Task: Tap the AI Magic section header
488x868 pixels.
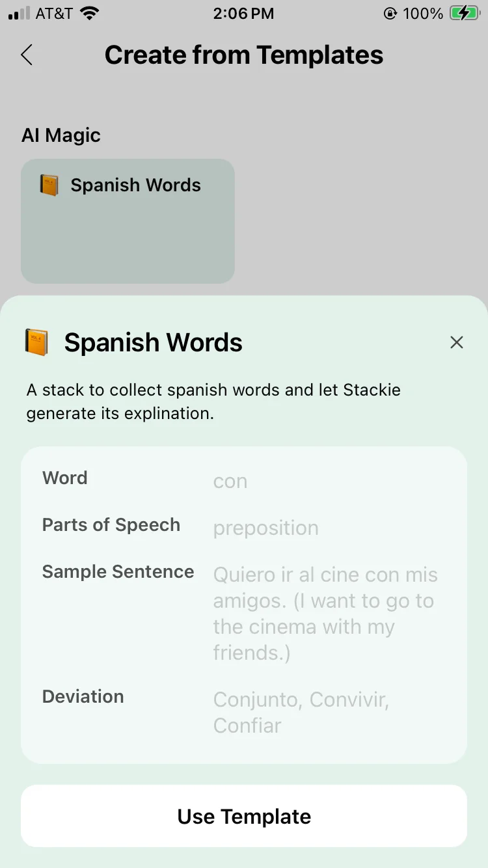Action: tap(61, 135)
